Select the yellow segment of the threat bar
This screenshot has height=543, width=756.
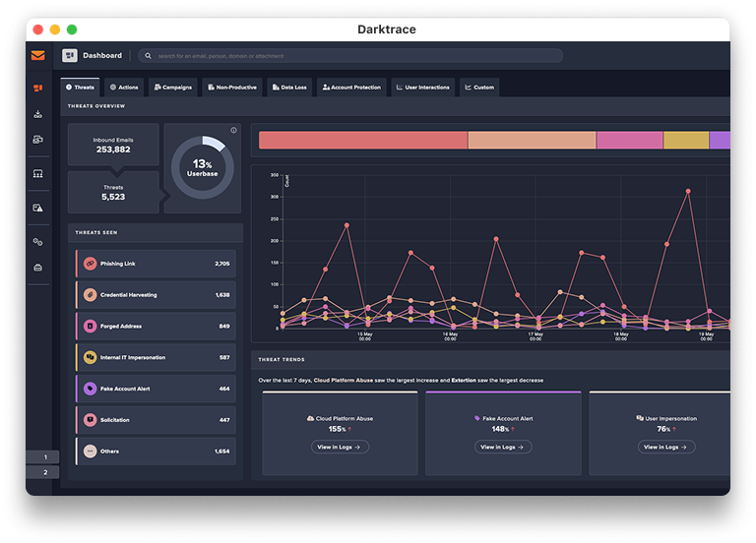tap(686, 141)
